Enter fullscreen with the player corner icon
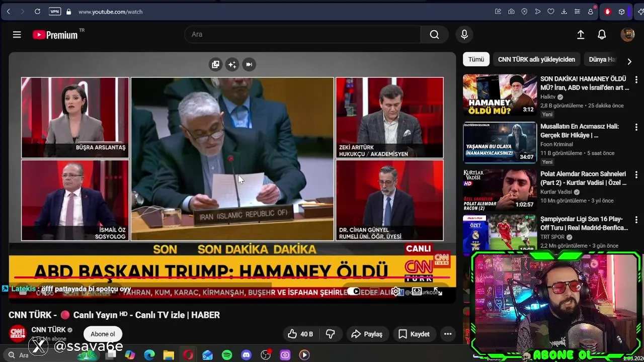Screen dimensions: 644x362 tap(437, 292)
